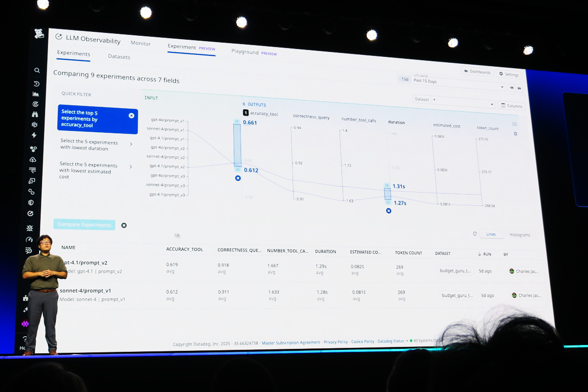Open the monitors target sidebar icon

pyautogui.click(x=35, y=104)
